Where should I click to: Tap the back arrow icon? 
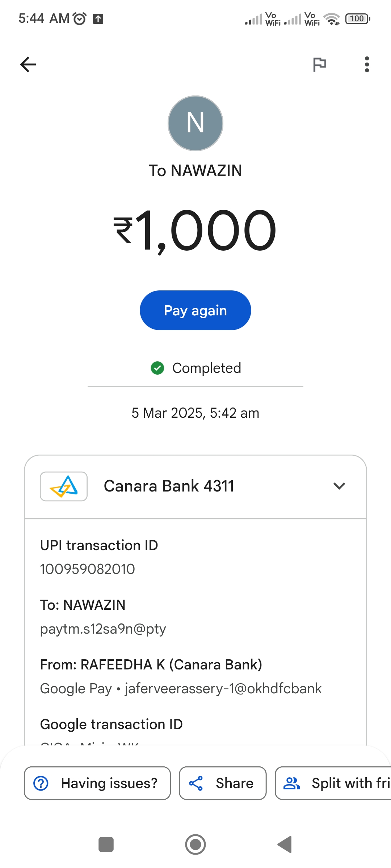tap(28, 65)
